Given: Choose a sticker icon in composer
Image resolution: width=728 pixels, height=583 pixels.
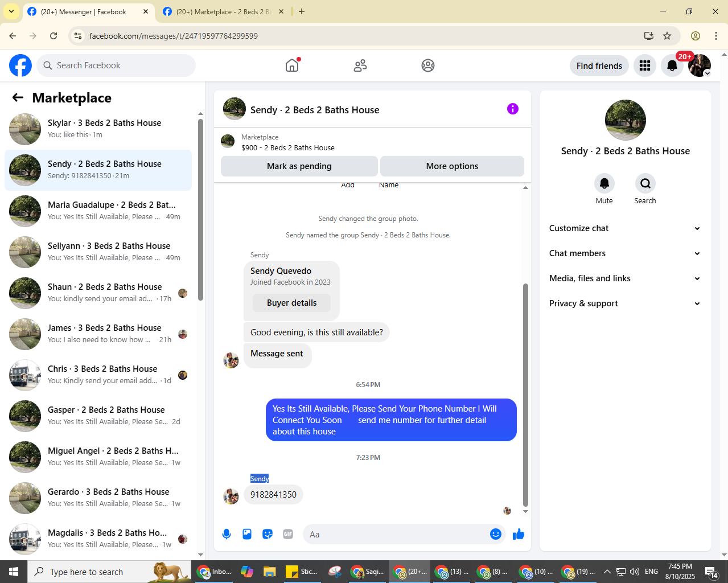Looking at the screenshot, I should [x=268, y=534].
